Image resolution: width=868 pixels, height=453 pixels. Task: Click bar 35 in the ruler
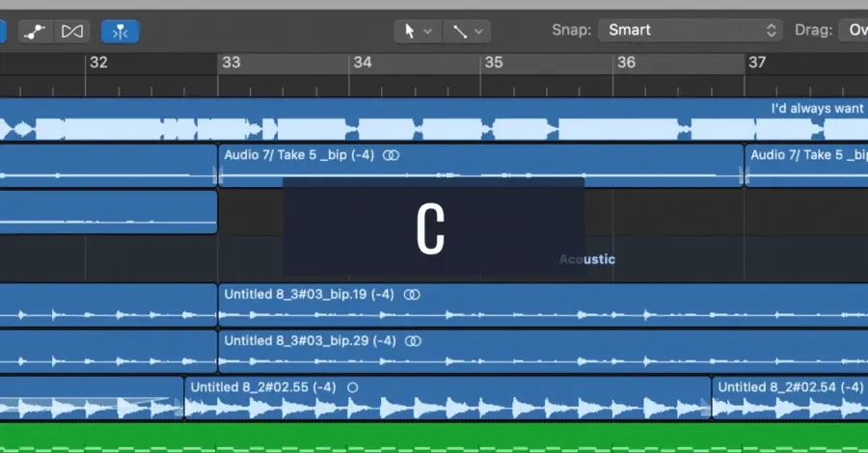click(x=494, y=63)
